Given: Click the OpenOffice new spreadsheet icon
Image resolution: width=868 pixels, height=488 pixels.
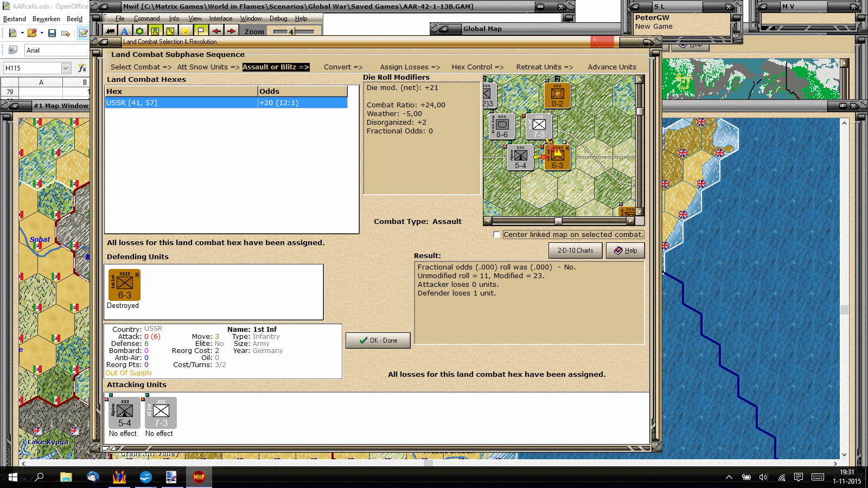Looking at the screenshot, I should pos(12,33).
